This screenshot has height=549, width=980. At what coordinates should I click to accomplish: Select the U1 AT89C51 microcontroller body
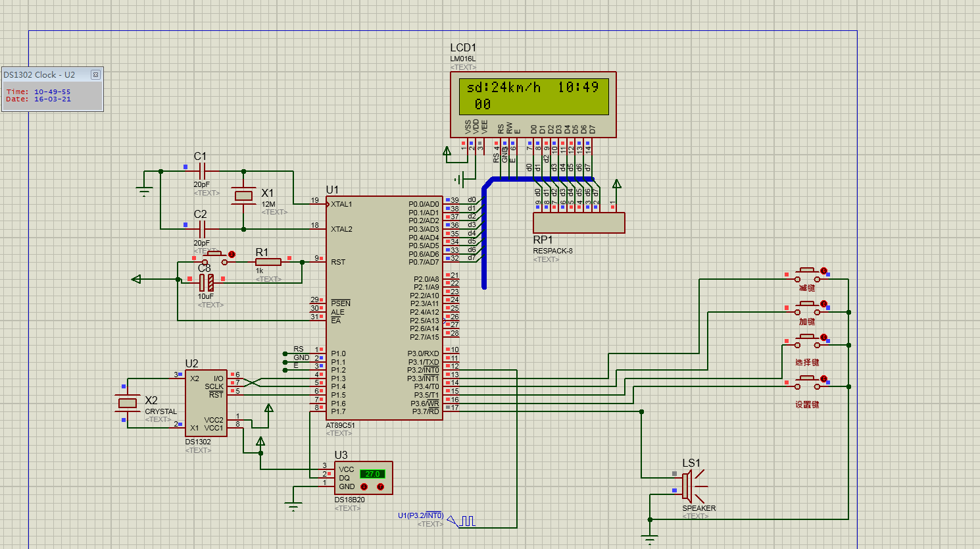tap(384, 308)
